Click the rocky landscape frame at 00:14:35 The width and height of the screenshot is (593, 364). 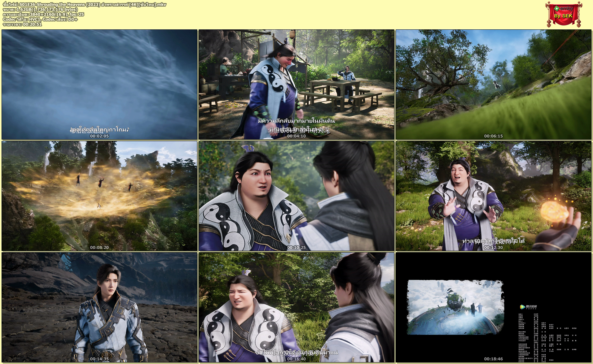[x=99, y=307]
